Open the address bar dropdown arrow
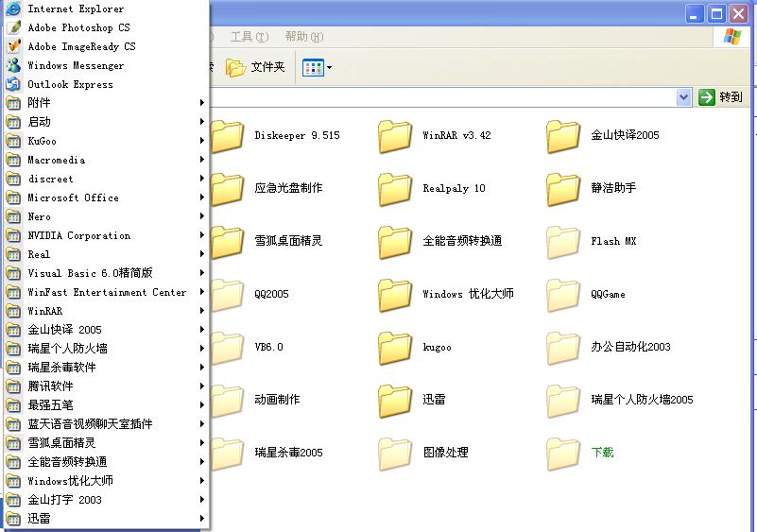The width and height of the screenshot is (757, 532). point(683,97)
